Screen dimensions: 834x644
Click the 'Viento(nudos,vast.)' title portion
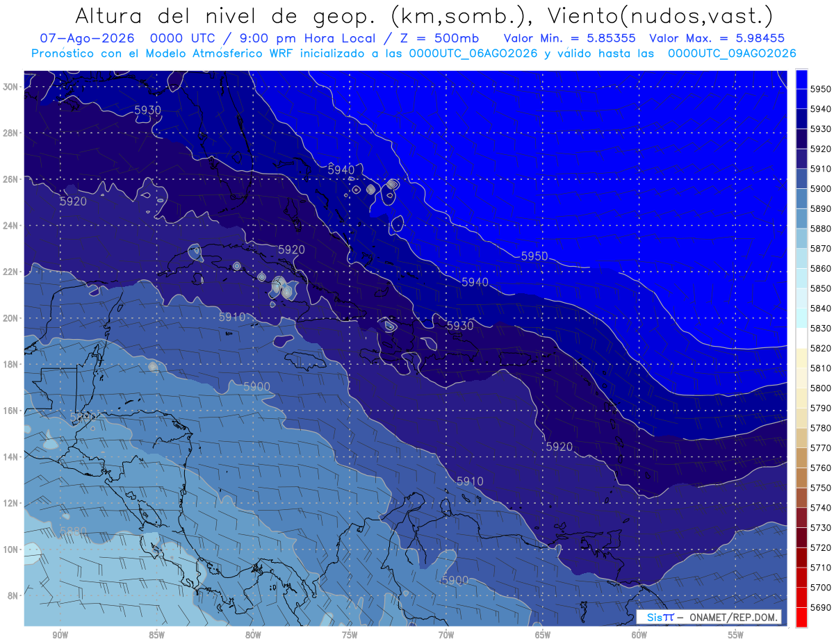[x=660, y=15]
